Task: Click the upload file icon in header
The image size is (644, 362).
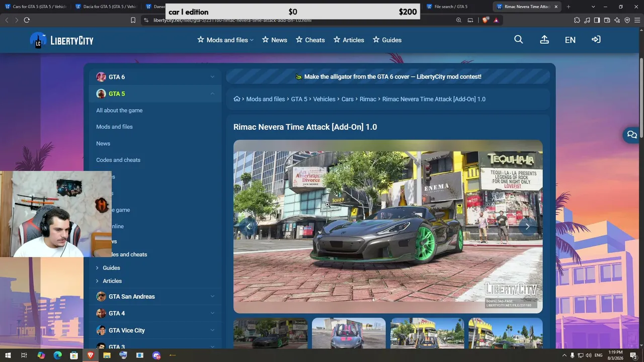Action: pos(544,40)
